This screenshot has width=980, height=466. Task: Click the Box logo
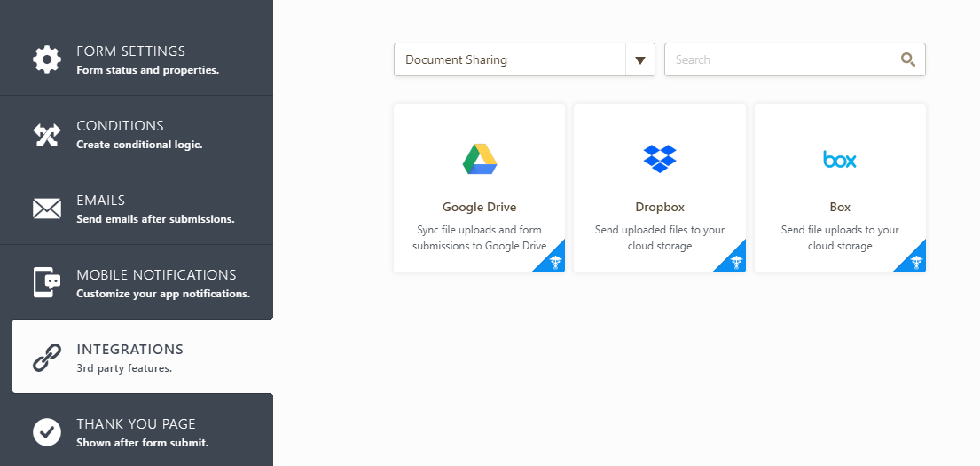click(x=840, y=160)
